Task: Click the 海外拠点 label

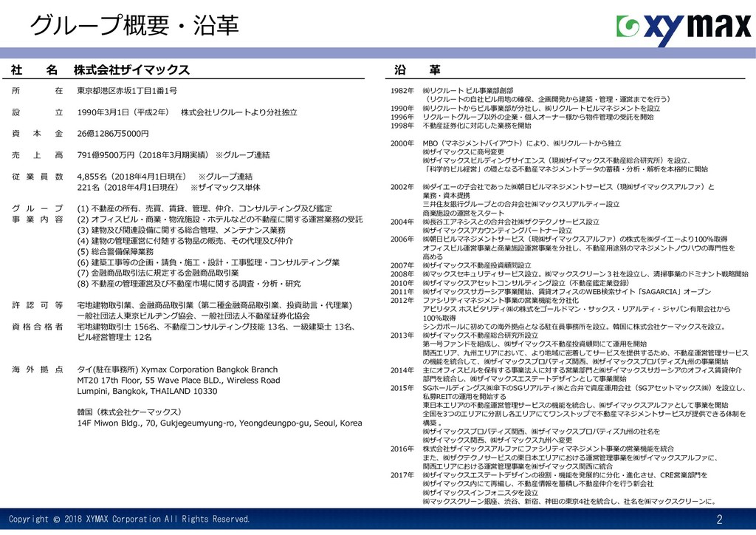Action: (37, 369)
